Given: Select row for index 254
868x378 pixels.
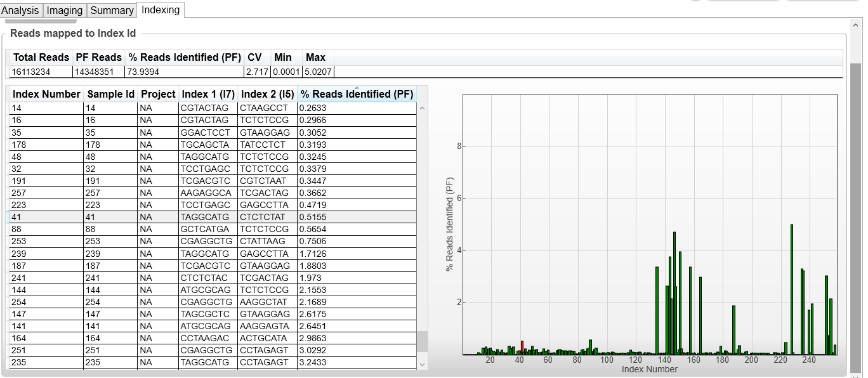Looking at the screenshot, I should pyautogui.click(x=213, y=302).
